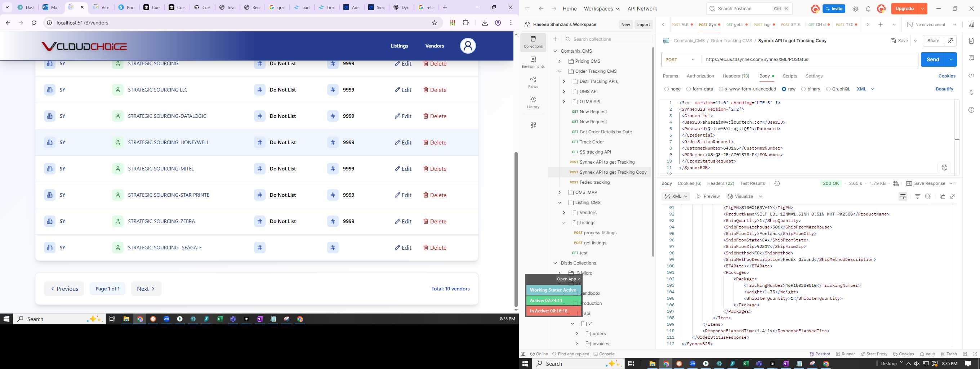Open the Send button dropdown arrow

point(951,60)
